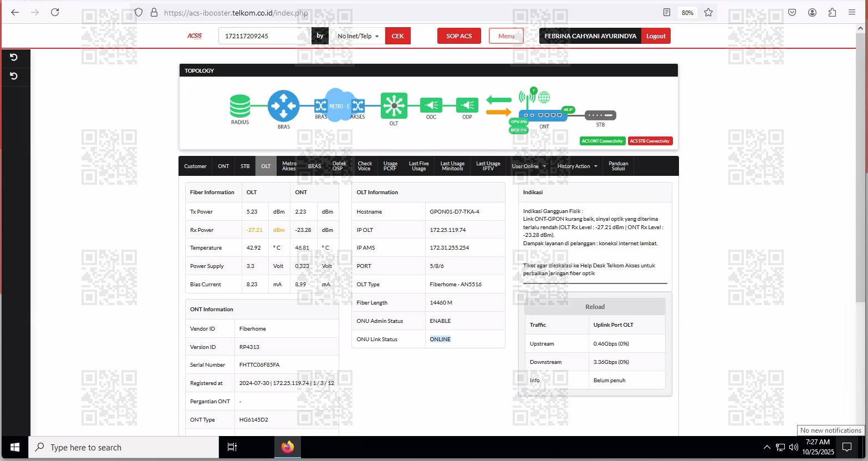This screenshot has height=461, width=868.
Task: Open the SOP ACS button
Action: (459, 36)
